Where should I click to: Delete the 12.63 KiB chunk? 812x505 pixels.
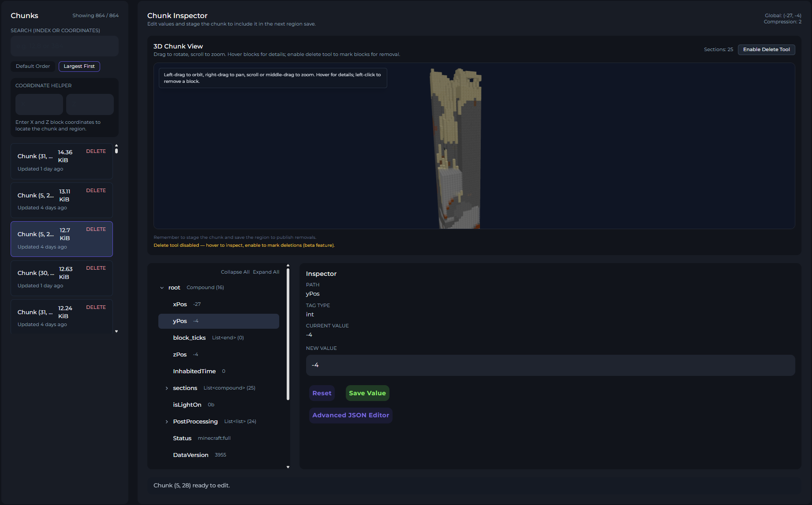coord(96,268)
